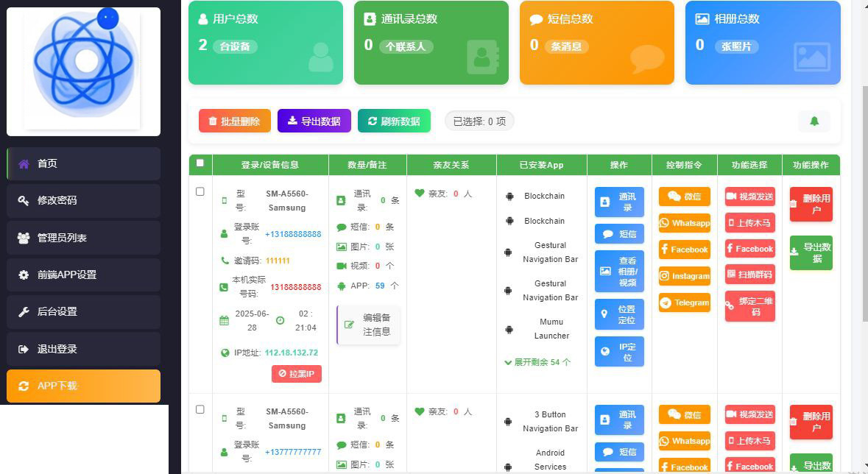Click the 首页 home icon in sidebar
The width and height of the screenshot is (868, 474).
point(24,163)
